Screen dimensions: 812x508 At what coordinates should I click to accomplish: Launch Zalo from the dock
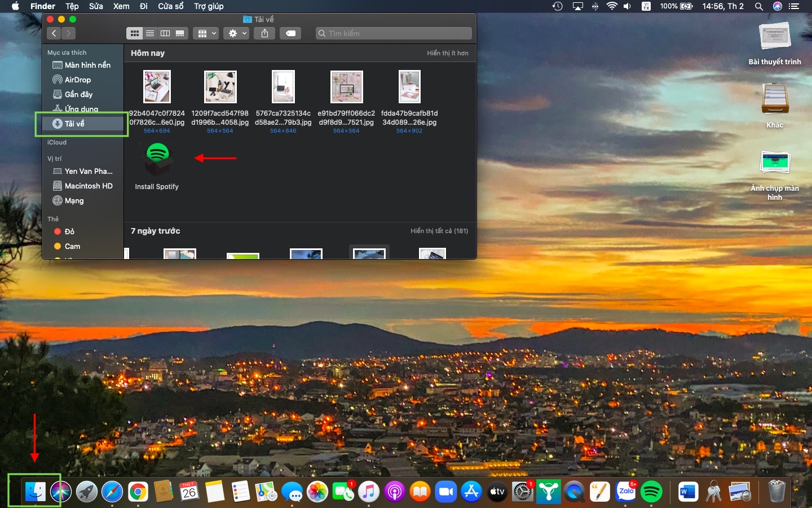pos(626,492)
